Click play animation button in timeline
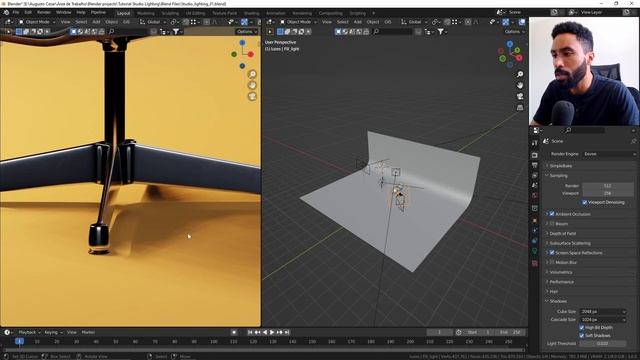640x360 pixels. point(272,333)
